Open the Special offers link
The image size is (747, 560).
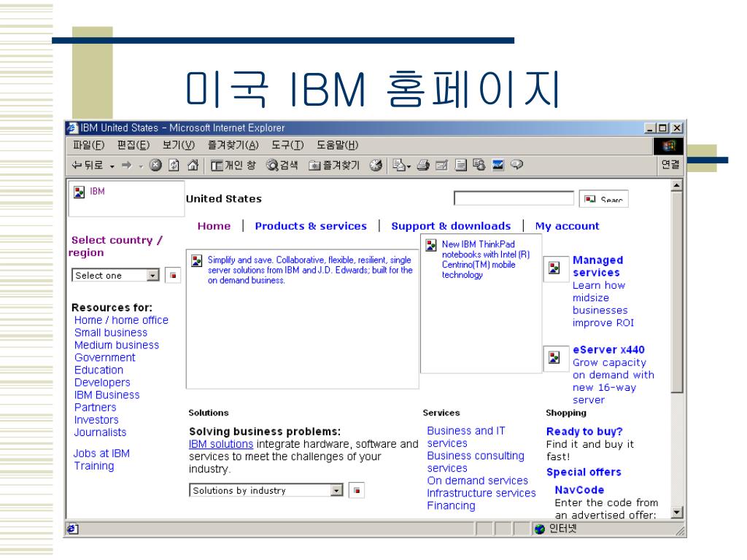(584, 472)
